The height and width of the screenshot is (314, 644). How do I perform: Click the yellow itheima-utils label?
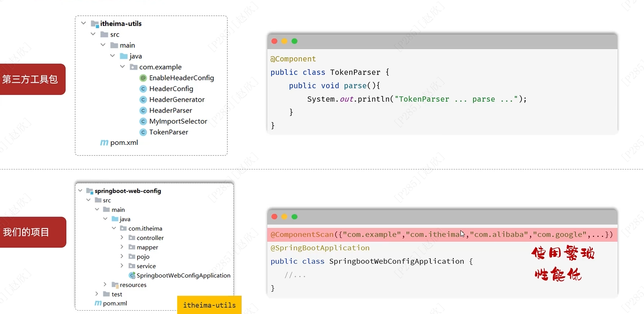[209, 305]
